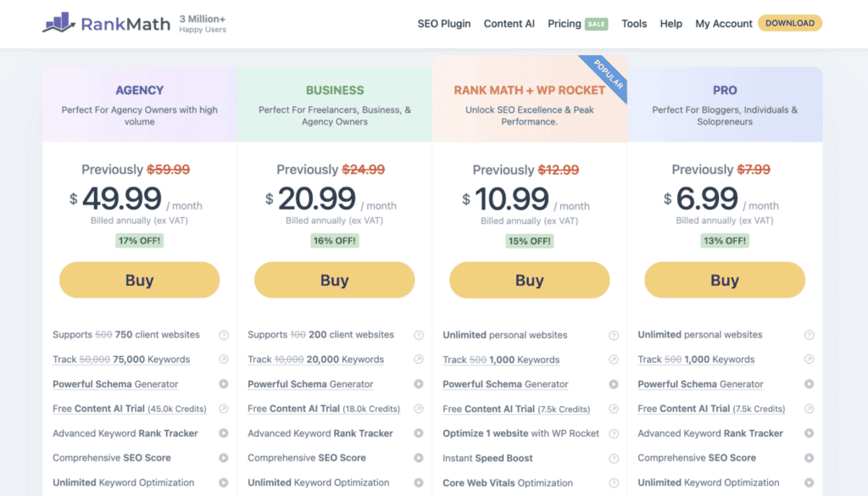The height and width of the screenshot is (496, 868).
Task: Buy the Business plan
Action: pos(334,280)
